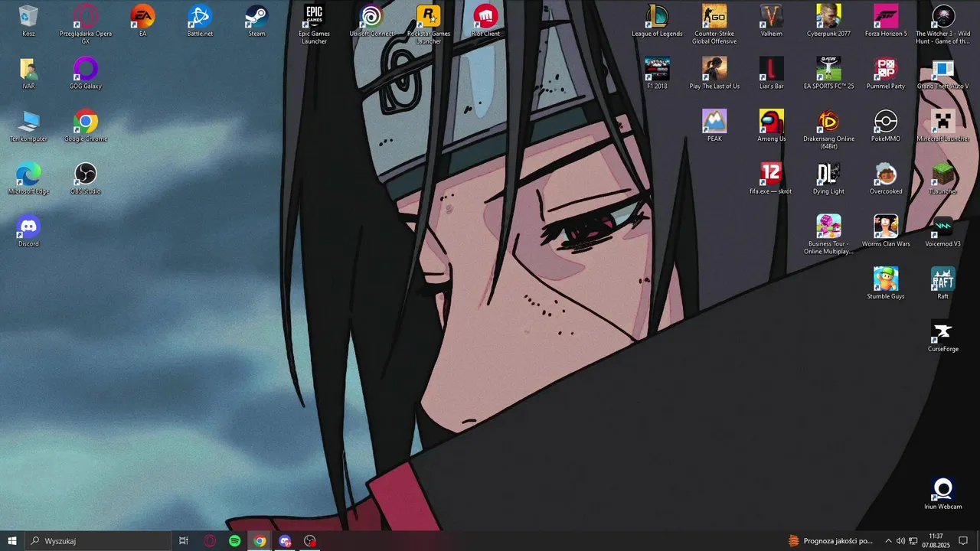Expand the hidden system tray icons chevron
This screenshot has width=980, height=551.
pyautogui.click(x=888, y=541)
